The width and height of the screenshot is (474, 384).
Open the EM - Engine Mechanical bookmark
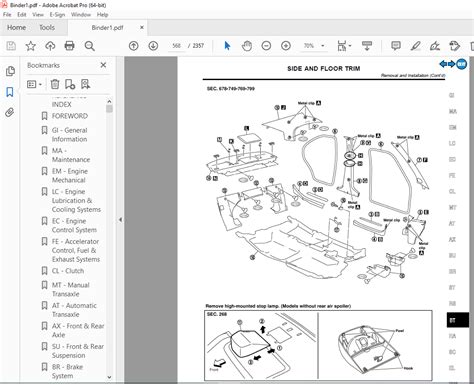pos(70,176)
